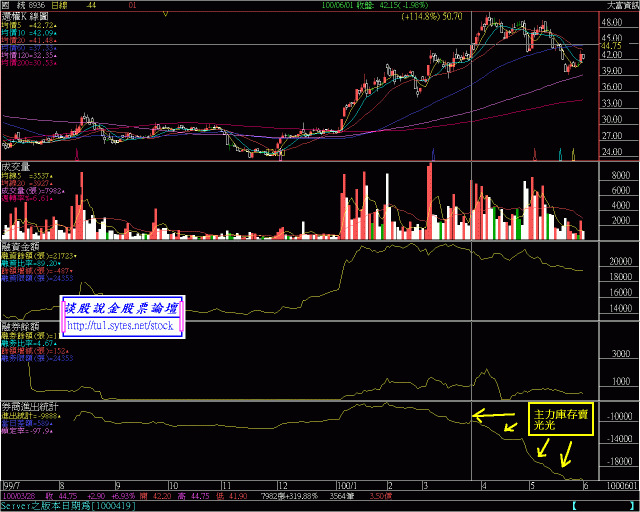Click 7982張+319.88% volume in status bar
This screenshot has width=640, height=512.
click(x=289, y=496)
